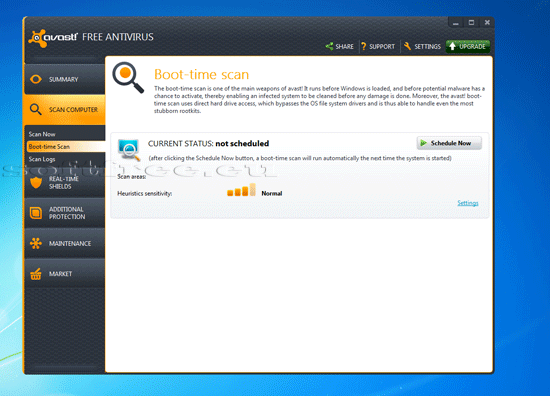Open the Market section
The height and width of the screenshot is (396, 550).
coord(65,274)
